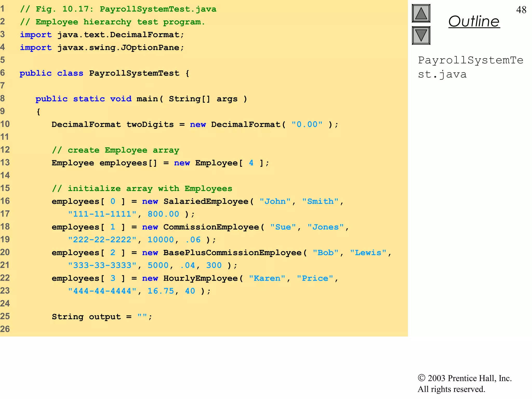Click the javax.swing.JOptionPane import line
Image resolution: width=532 pixels, height=399 pixels.
[x=102, y=48]
